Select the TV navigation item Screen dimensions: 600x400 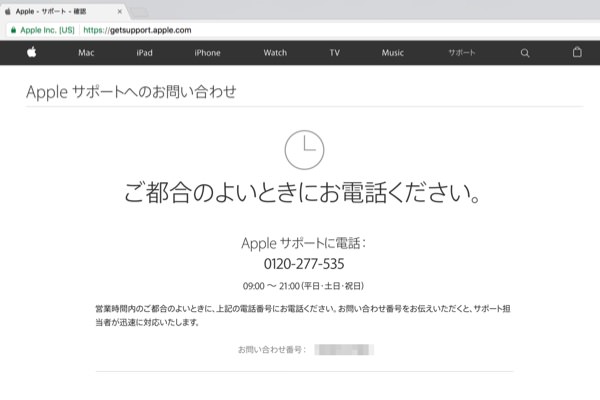coord(334,53)
